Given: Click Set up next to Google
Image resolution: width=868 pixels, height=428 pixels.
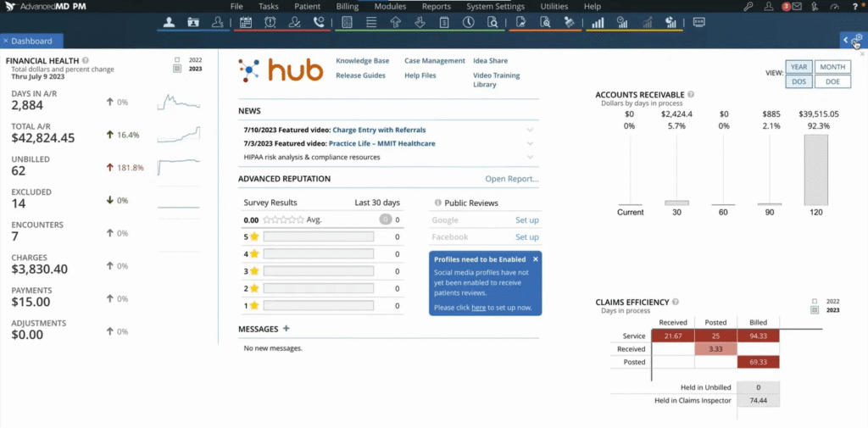Looking at the screenshot, I should 527,220.
